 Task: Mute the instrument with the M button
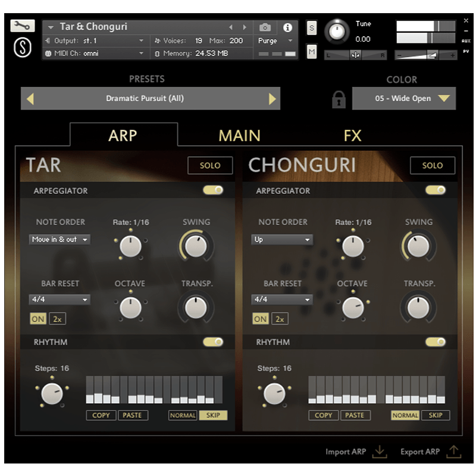[x=311, y=52]
